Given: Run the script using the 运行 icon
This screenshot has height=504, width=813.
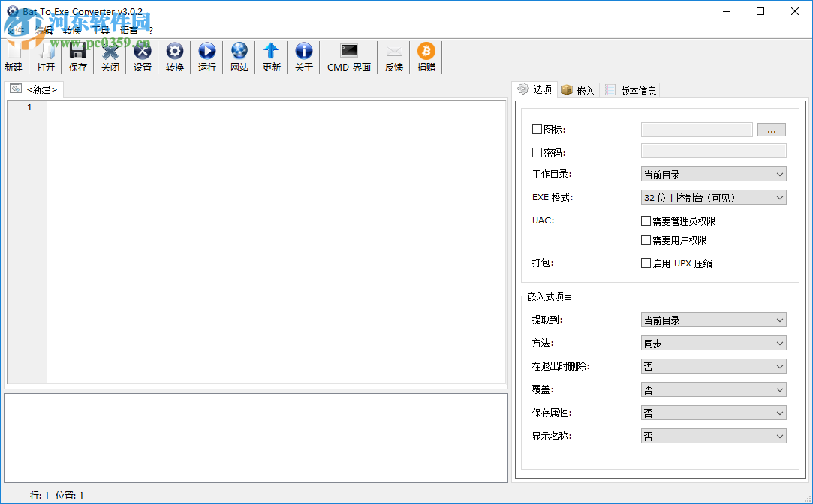Looking at the screenshot, I should pyautogui.click(x=206, y=57).
